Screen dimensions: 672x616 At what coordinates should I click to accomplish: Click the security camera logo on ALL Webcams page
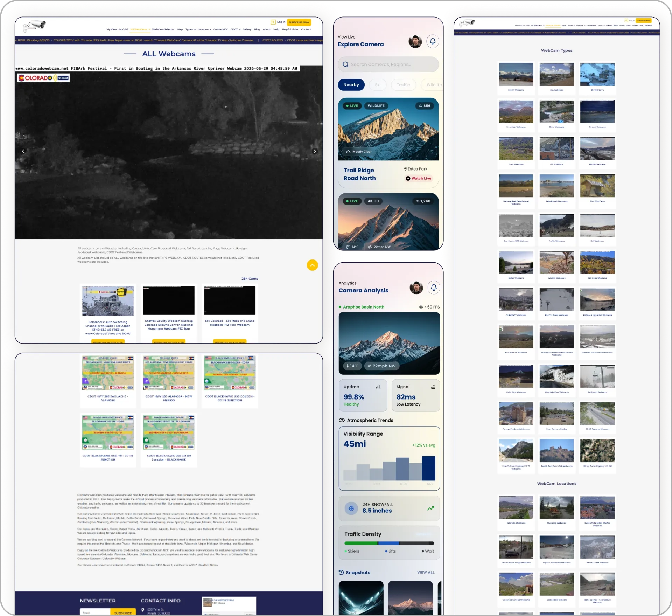pos(34,26)
